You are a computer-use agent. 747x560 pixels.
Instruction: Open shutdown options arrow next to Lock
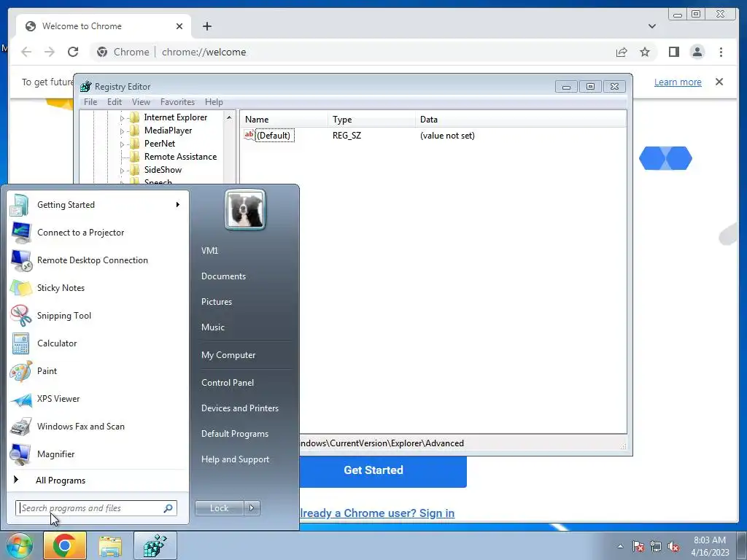(252, 508)
